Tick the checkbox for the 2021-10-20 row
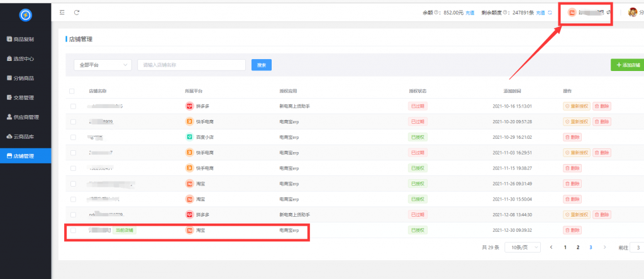Screen dimensions: 644x279 [73, 122]
